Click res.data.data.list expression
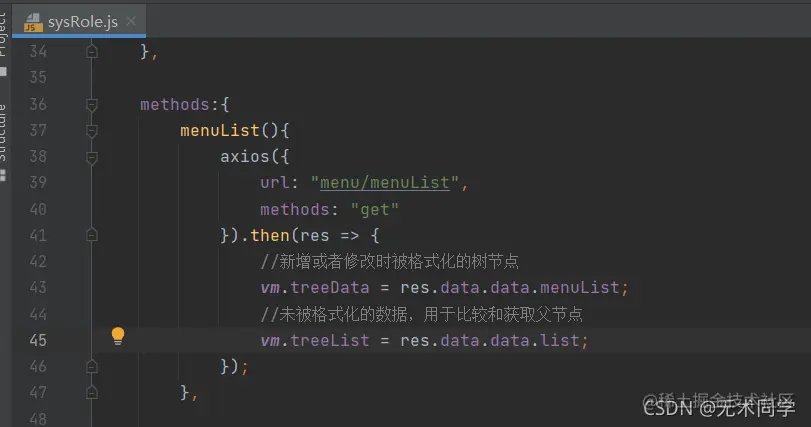 point(489,340)
